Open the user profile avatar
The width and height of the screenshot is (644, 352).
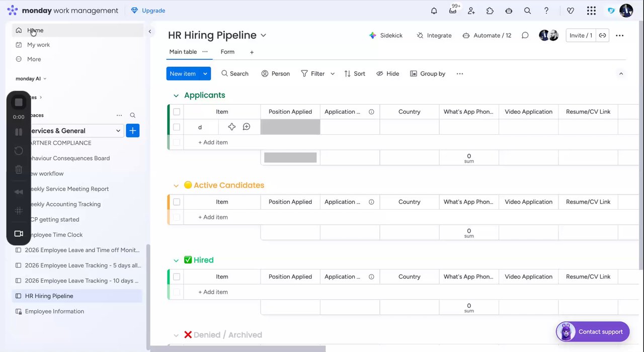pyautogui.click(x=626, y=11)
